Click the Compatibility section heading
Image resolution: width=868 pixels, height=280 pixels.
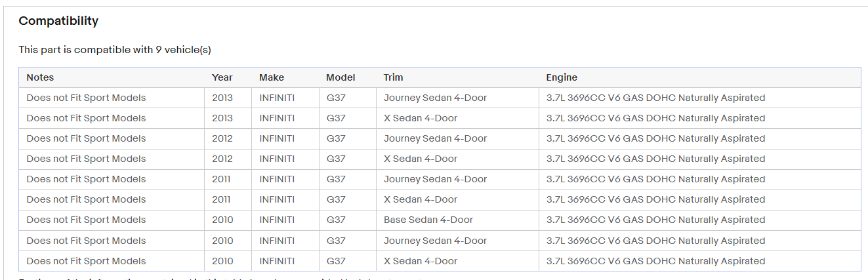[x=58, y=21]
